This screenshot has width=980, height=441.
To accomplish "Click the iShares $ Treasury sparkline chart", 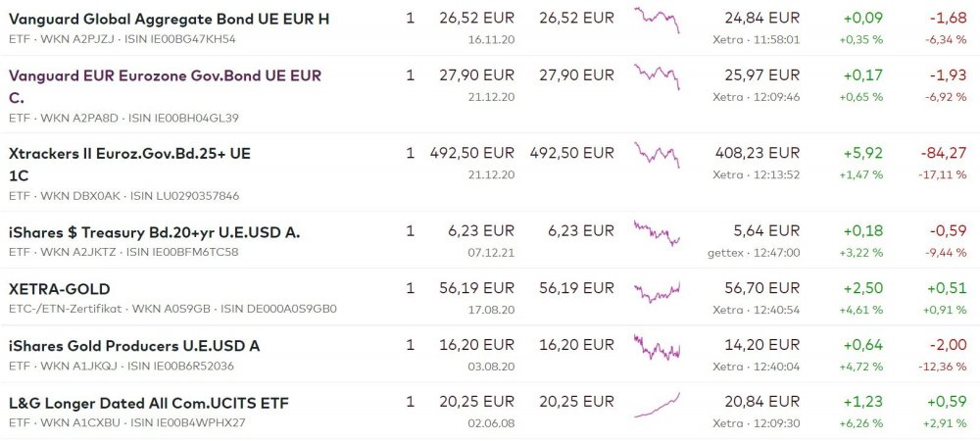I will [657, 233].
